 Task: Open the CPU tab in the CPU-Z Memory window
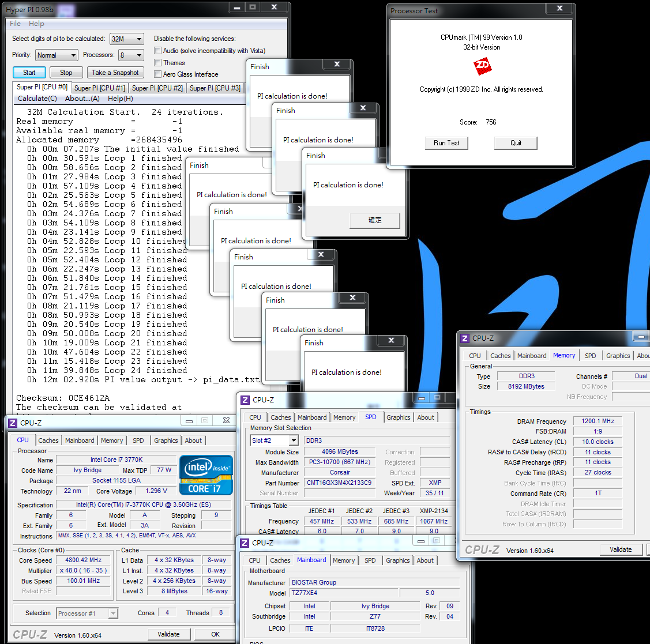click(475, 356)
